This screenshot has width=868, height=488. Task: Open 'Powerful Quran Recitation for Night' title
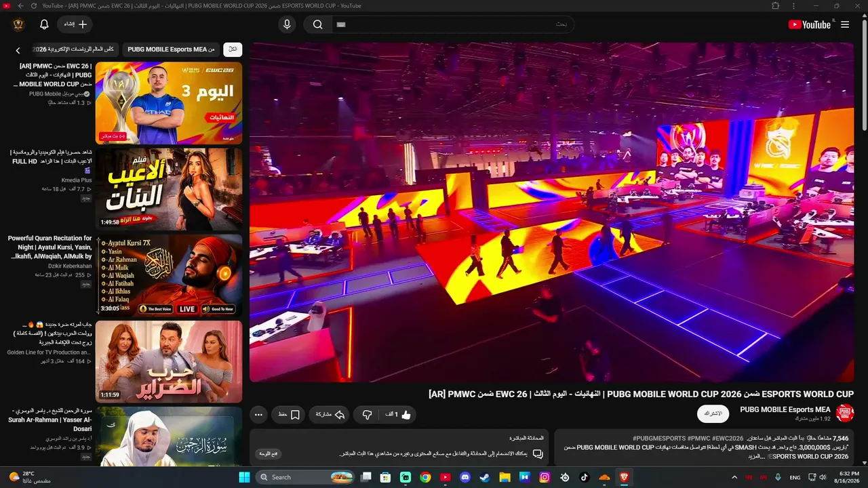pos(50,248)
